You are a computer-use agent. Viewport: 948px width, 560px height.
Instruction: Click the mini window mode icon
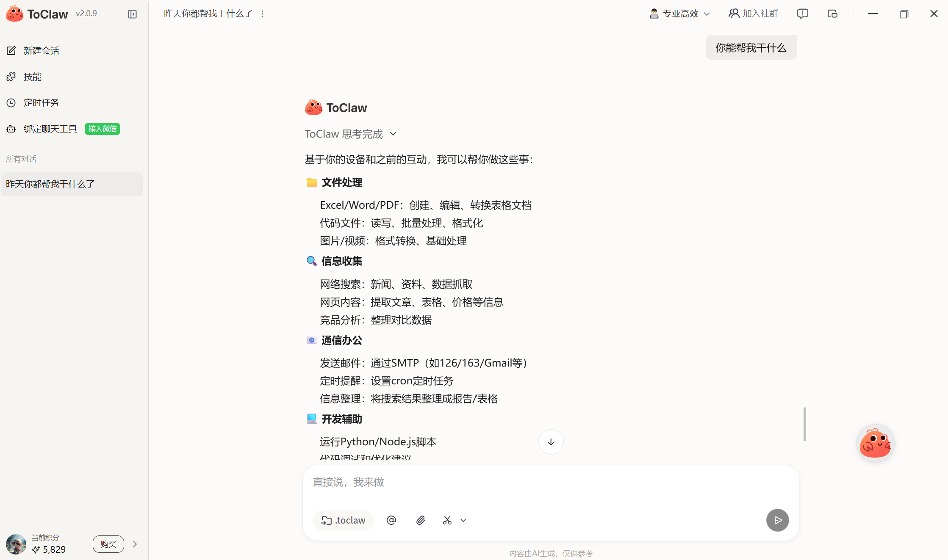point(832,14)
